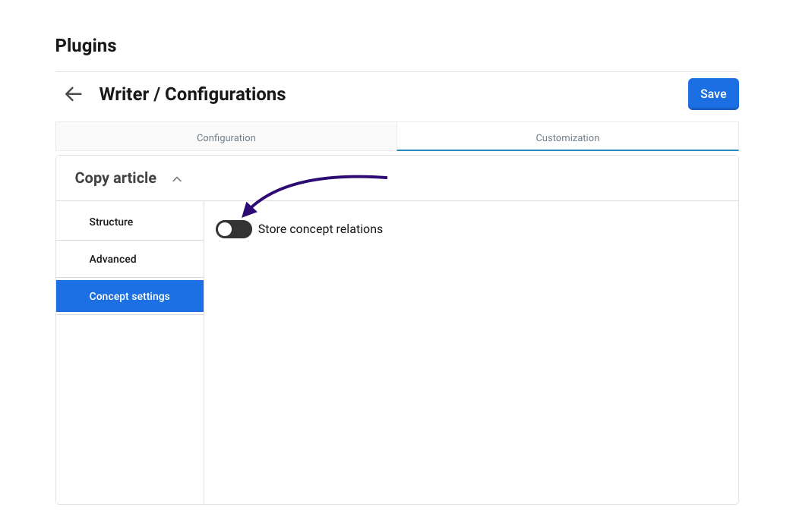Collapse Copy article using the chevron

(177, 179)
